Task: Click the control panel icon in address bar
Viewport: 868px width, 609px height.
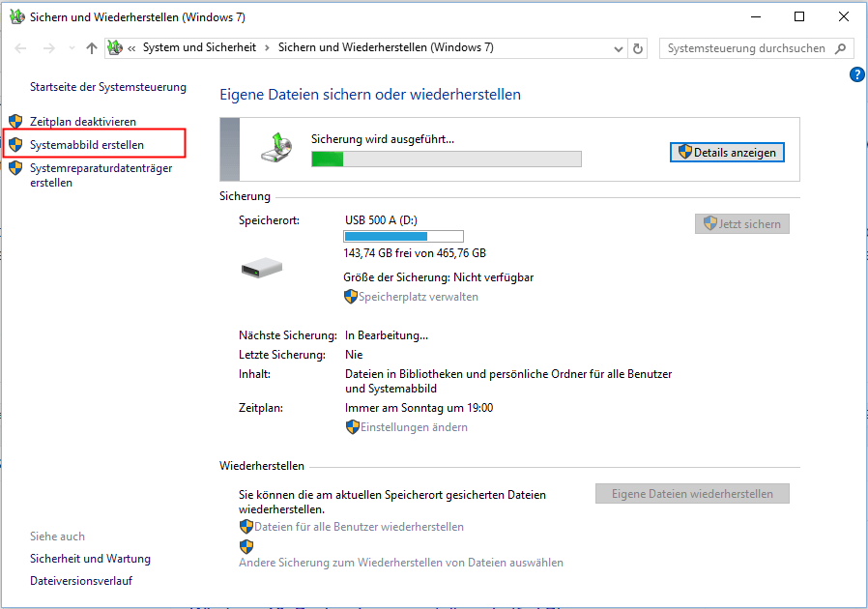Action: click(115, 48)
